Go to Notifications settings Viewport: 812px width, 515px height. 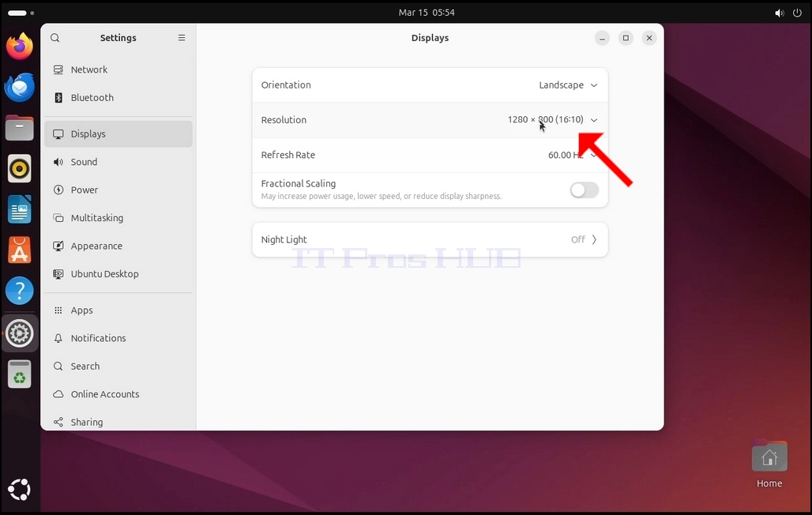[118, 338]
